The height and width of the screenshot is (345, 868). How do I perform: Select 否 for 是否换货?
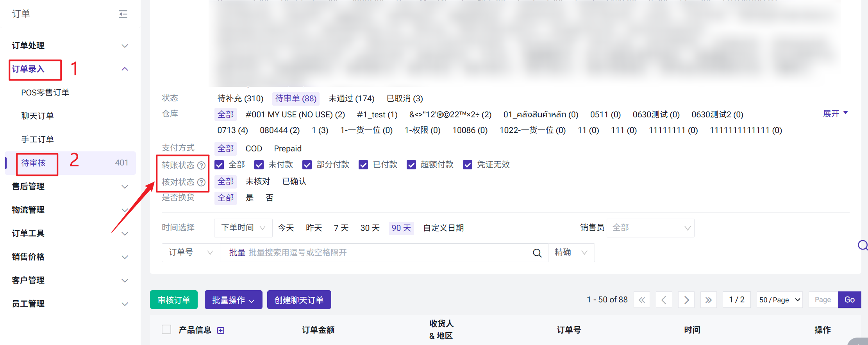[x=269, y=198]
